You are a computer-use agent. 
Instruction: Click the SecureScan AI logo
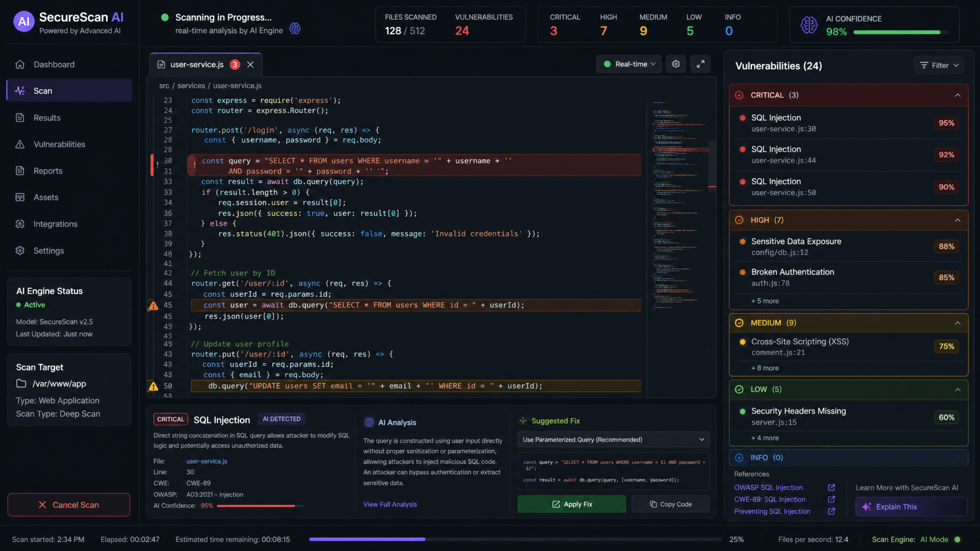24,22
